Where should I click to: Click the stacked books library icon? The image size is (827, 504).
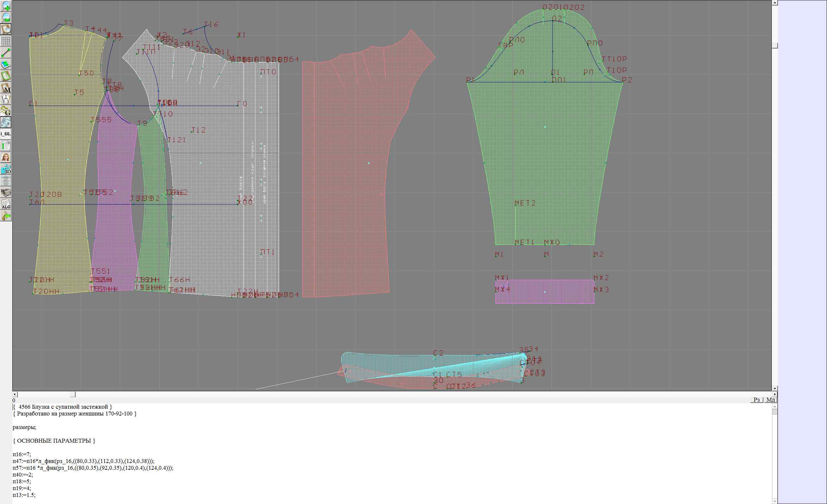tap(6, 192)
